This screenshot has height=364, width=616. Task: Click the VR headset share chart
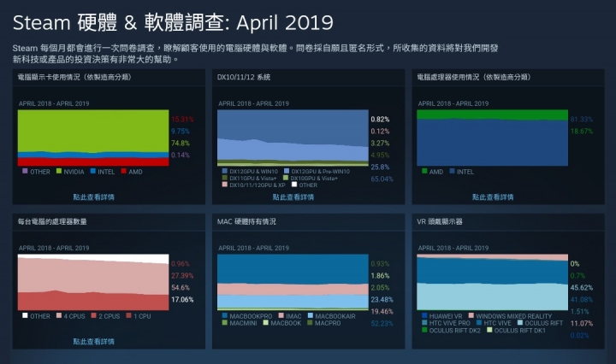[x=492, y=282]
